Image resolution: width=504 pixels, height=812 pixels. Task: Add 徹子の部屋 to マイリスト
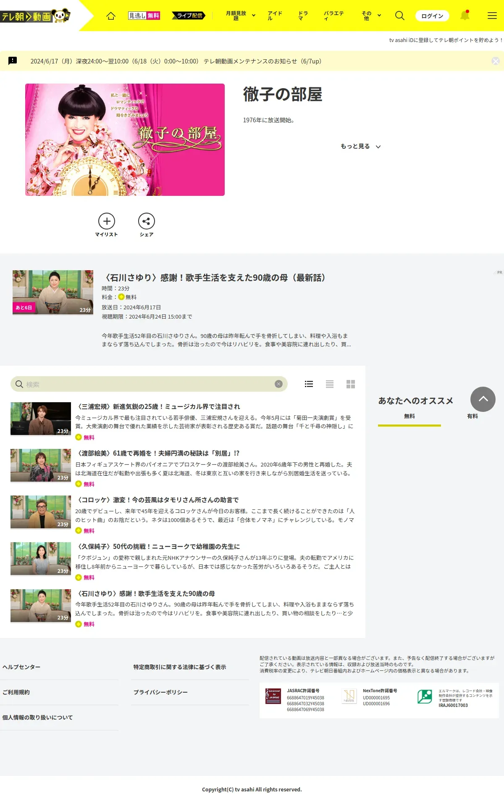tap(107, 225)
